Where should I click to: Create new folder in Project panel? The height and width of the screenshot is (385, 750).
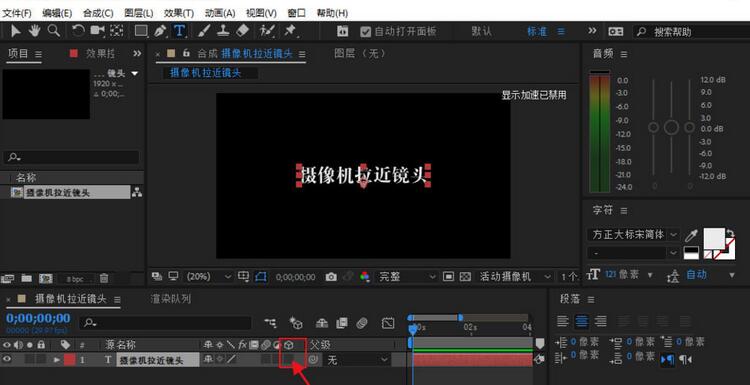tap(26, 278)
